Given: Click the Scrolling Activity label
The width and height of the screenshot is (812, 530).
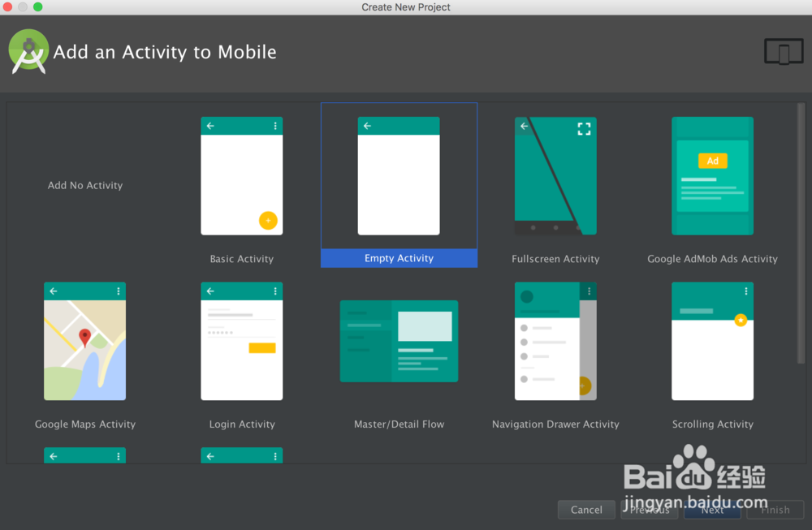Looking at the screenshot, I should (713, 424).
